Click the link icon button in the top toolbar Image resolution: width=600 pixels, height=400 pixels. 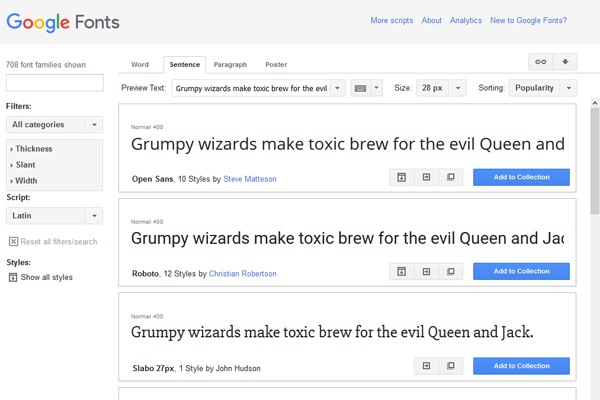pos(540,62)
